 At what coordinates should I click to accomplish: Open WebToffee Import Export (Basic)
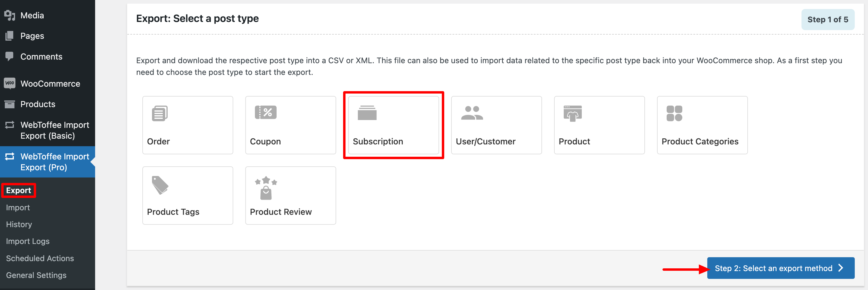[55, 130]
